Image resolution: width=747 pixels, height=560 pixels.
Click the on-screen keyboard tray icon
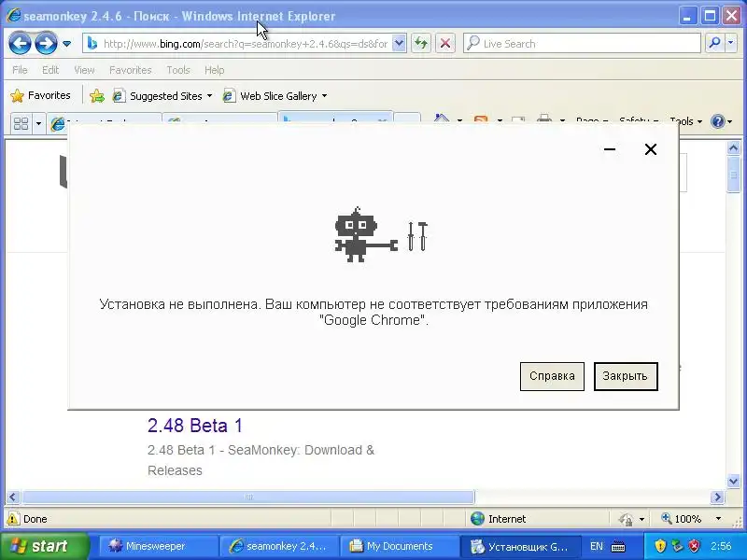(x=618, y=546)
